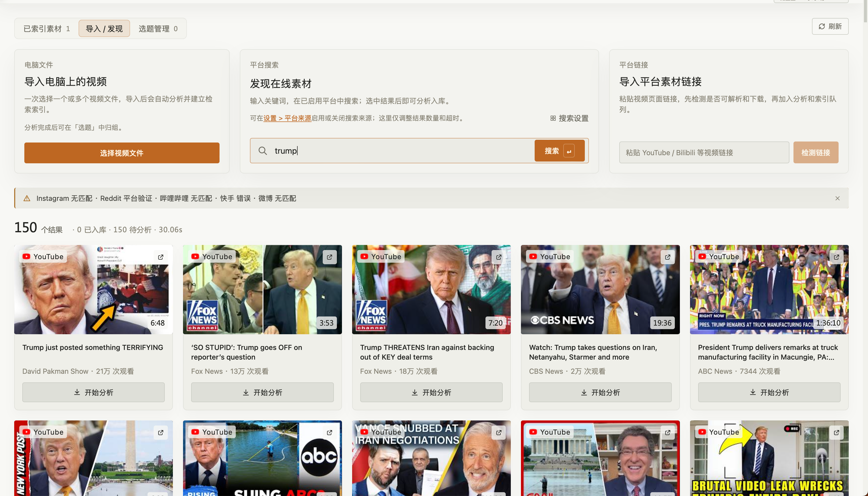Click the magnifier icon in search box
This screenshot has width=868, height=496.
(263, 151)
